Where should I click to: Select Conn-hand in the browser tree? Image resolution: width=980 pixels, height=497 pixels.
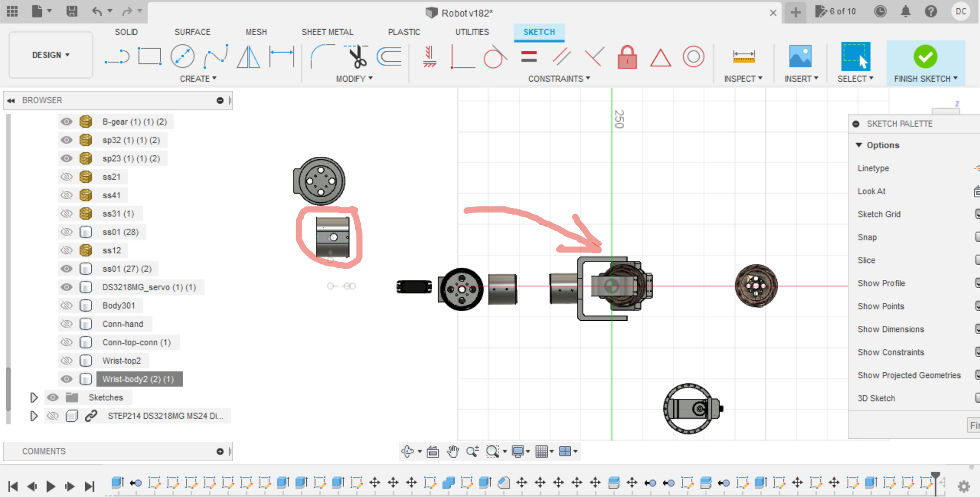(122, 324)
